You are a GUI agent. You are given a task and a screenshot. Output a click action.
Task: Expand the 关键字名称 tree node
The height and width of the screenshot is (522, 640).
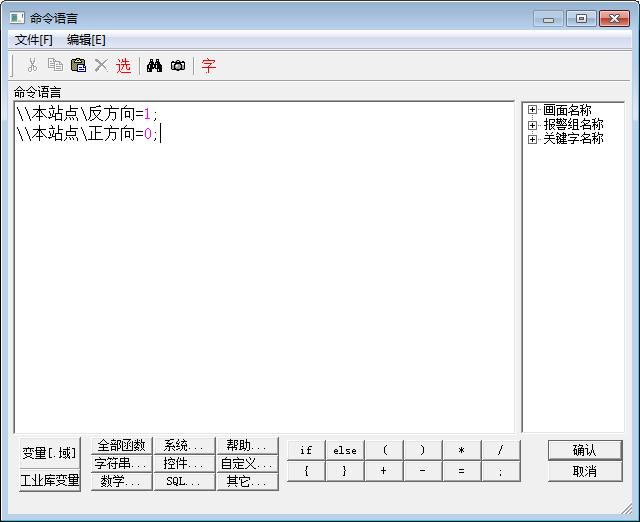click(x=532, y=139)
